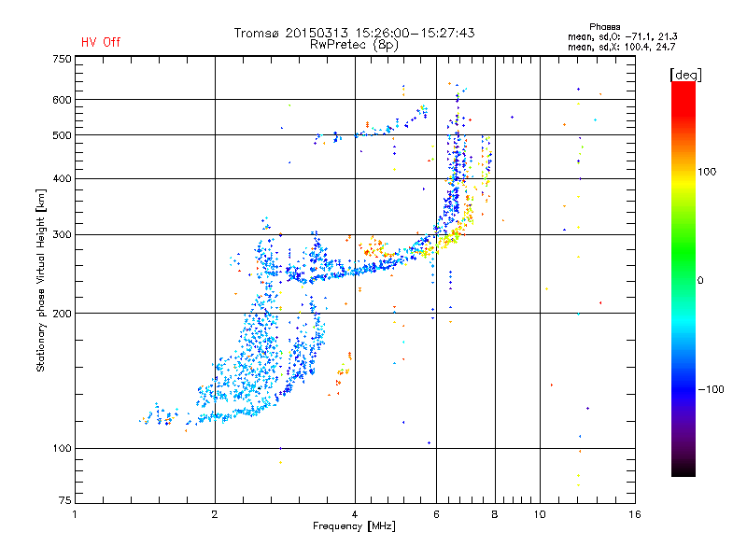Click the 'Frequency [MHz]' axis title
This screenshot has height=560, width=747.
click(354, 526)
